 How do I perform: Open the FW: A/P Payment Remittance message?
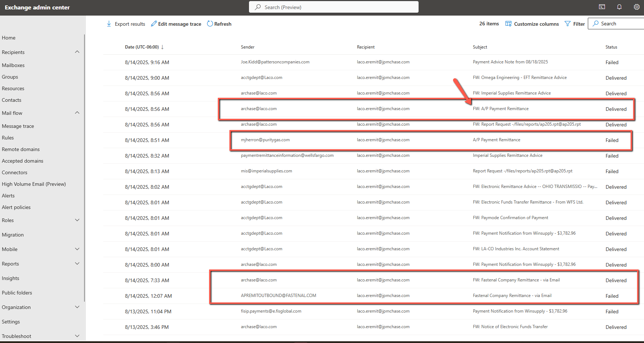coord(500,109)
